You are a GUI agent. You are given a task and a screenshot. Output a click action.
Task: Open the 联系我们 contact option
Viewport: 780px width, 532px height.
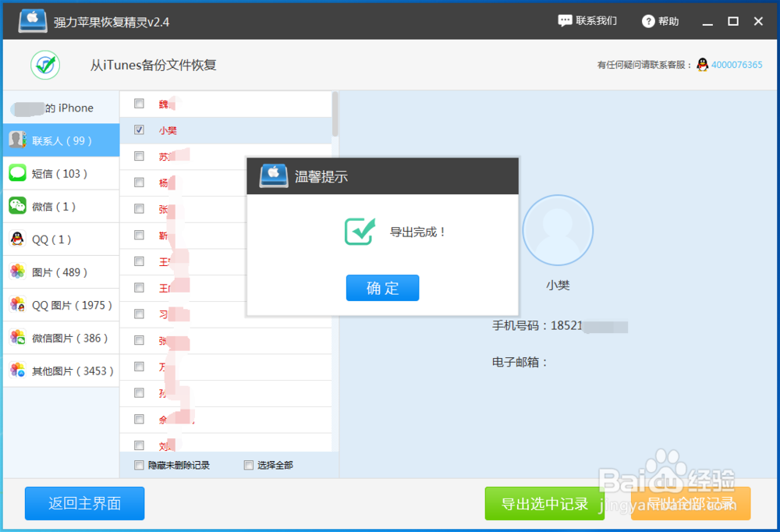(x=587, y=21)
